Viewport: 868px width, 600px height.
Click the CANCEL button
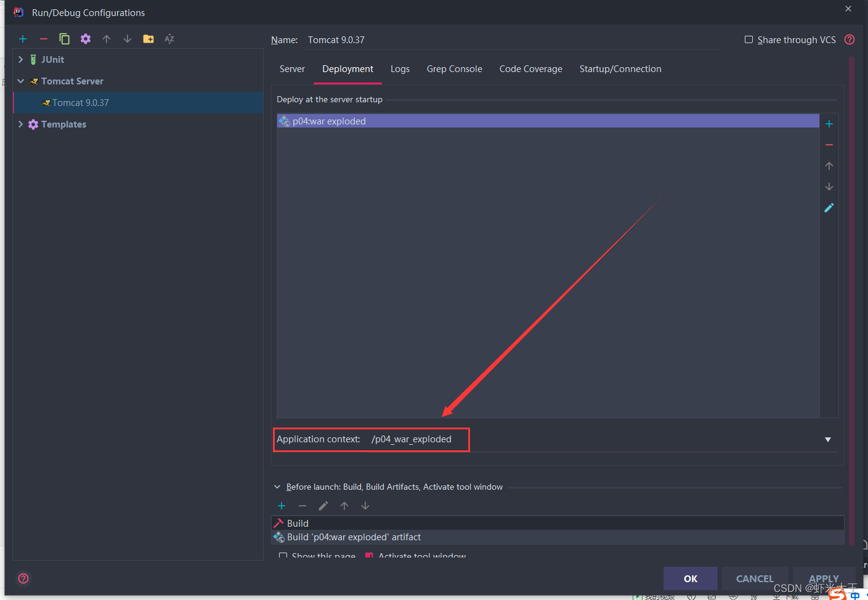pos(755,578)
